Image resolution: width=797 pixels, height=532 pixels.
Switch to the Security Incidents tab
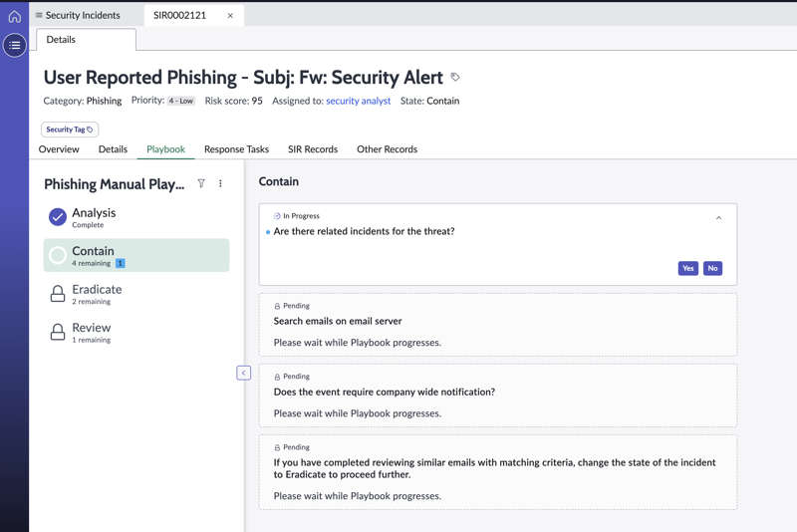coord(83,15)
